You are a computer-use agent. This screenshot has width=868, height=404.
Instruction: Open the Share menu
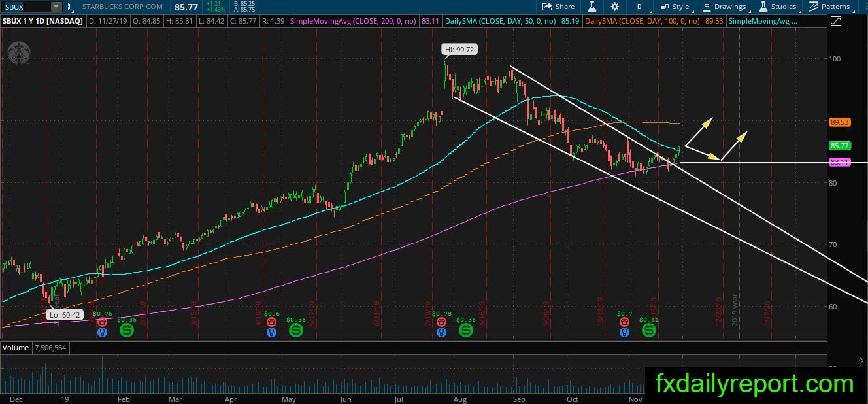click(x=558, y=7)
